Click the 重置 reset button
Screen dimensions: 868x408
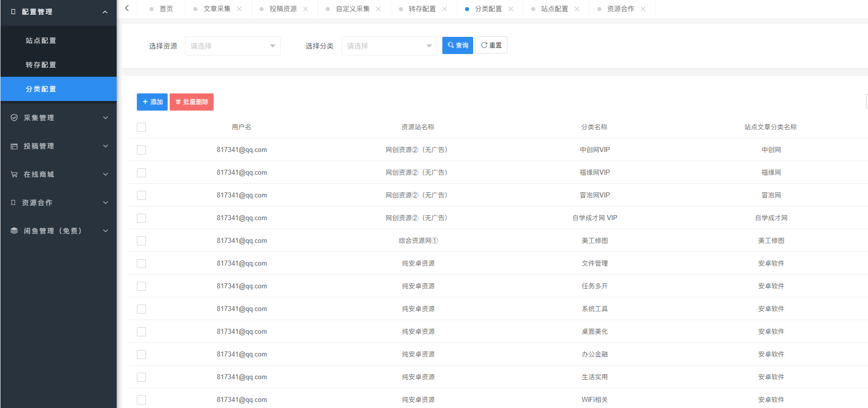491,45
